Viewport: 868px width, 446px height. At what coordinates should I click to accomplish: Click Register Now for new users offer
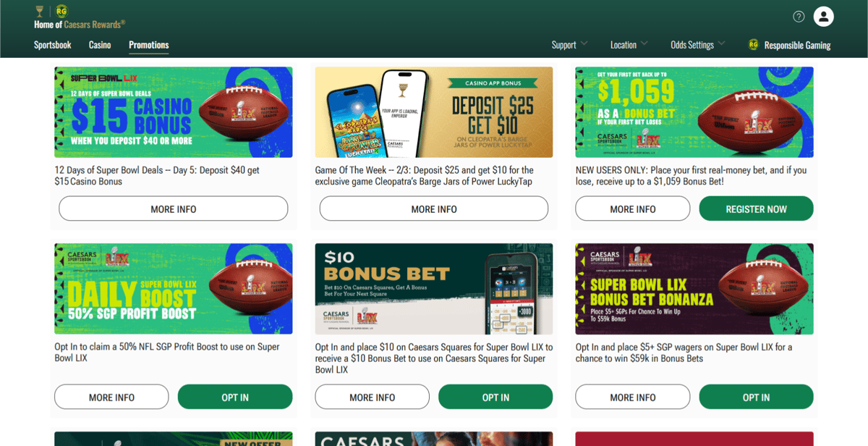[x=756, y=209]
